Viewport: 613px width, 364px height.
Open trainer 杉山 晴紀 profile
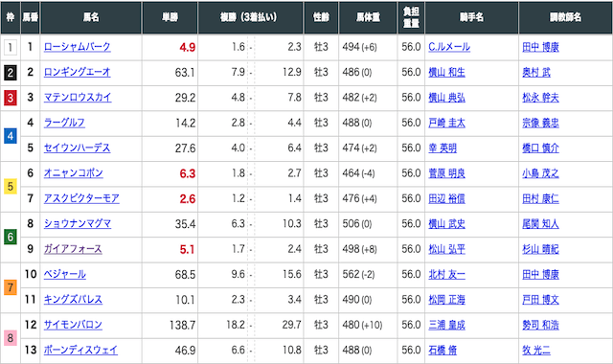540,249
